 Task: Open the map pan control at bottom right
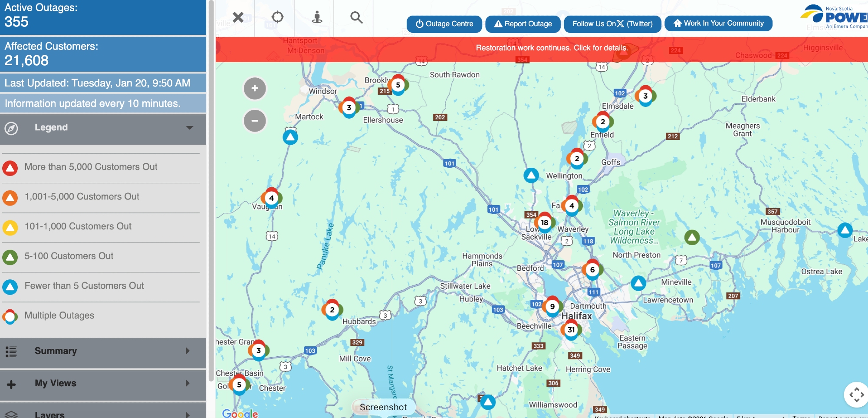pos(856,395)
